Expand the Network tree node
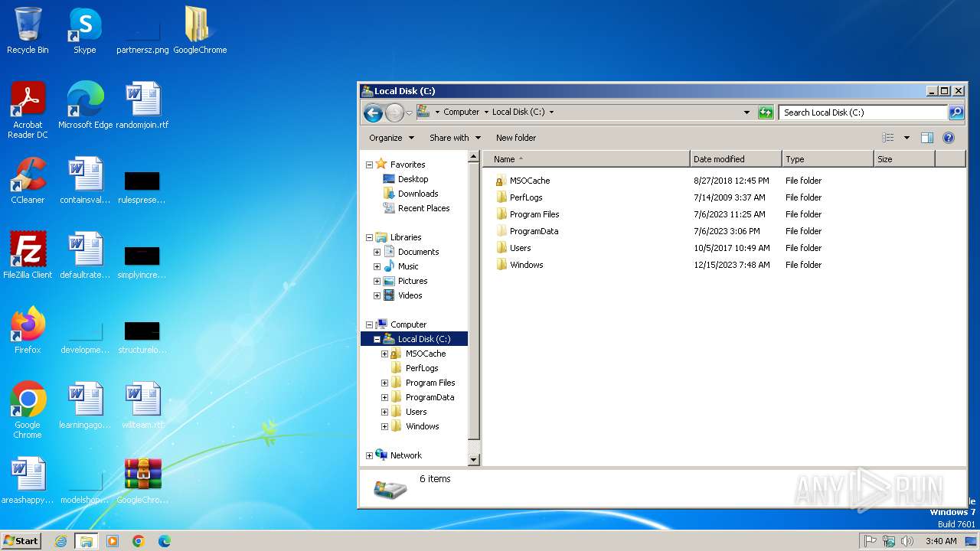Viewport: 980px width, 551px height. tap(369, 455)
